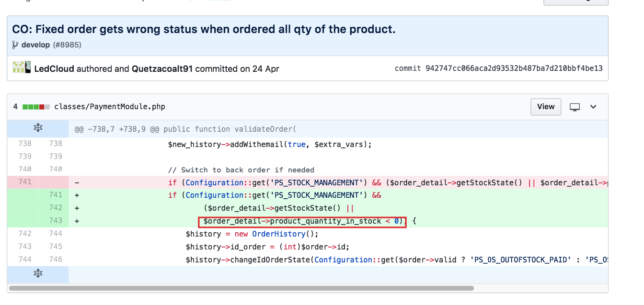Click LedCloud's avatar image

(22, 68)
